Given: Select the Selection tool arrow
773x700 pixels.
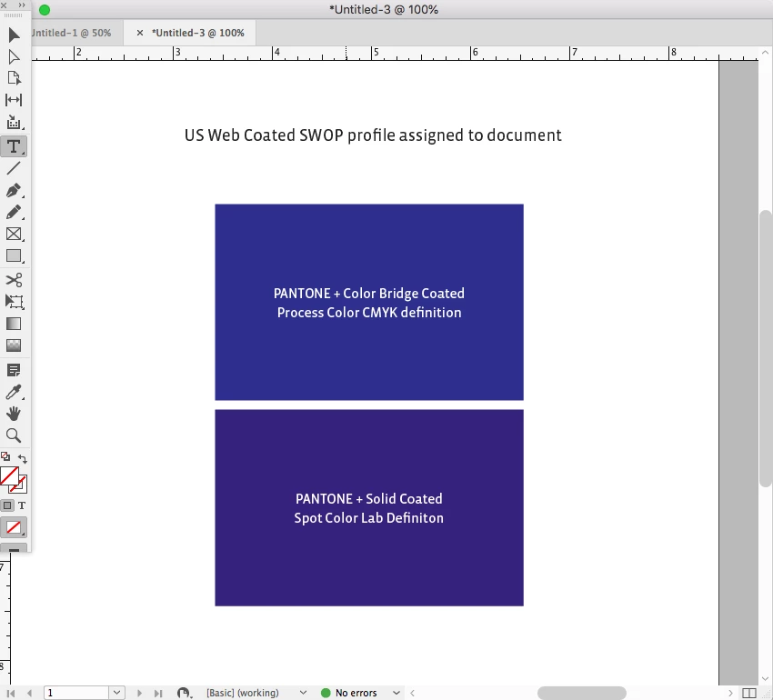Looking at the screenshot, I should 14,35.
